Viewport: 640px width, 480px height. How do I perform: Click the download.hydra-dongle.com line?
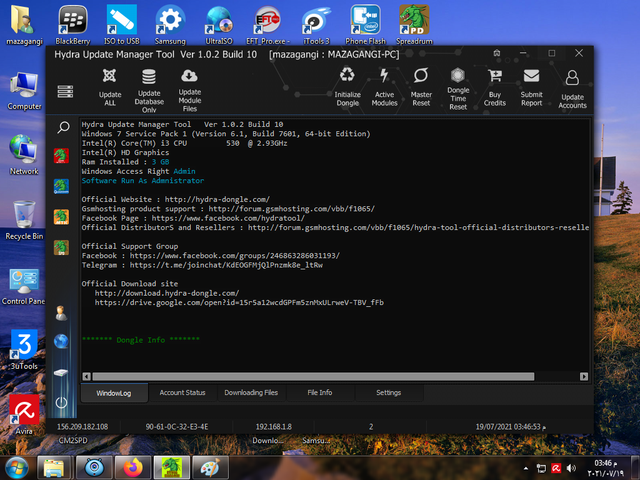[x=167, y=293]
